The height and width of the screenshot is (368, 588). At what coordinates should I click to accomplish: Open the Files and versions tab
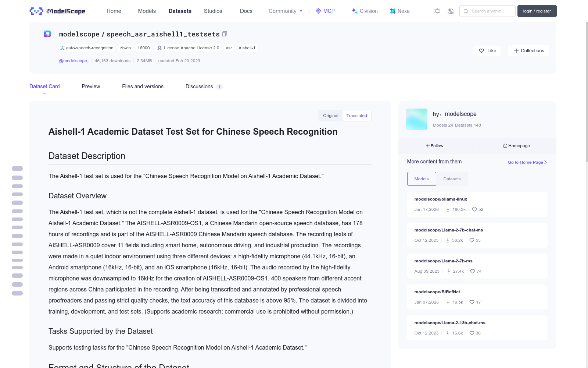(143, 86)
